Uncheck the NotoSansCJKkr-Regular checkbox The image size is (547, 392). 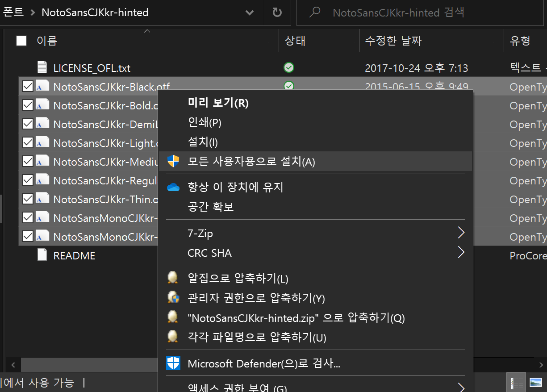tap(28, 180)
